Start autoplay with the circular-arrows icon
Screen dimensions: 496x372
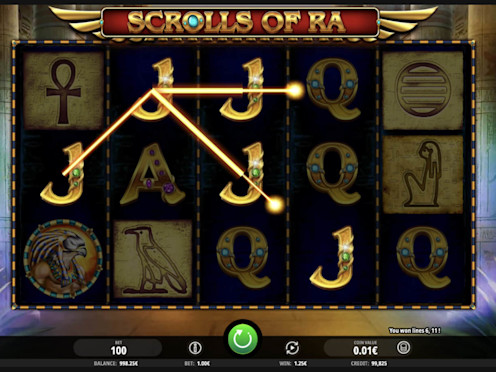(292, 348)
